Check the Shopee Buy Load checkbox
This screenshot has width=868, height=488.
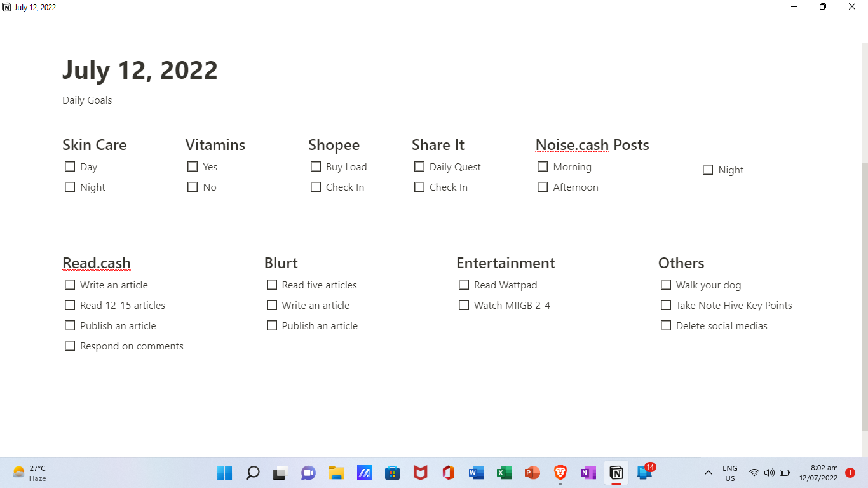click(x=316, y=166)
